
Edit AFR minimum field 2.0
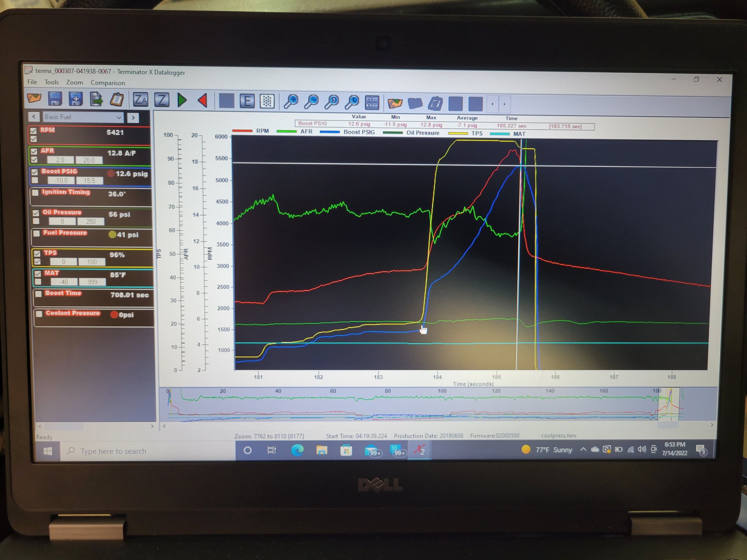pyautogui.click(x=60, y=160)
